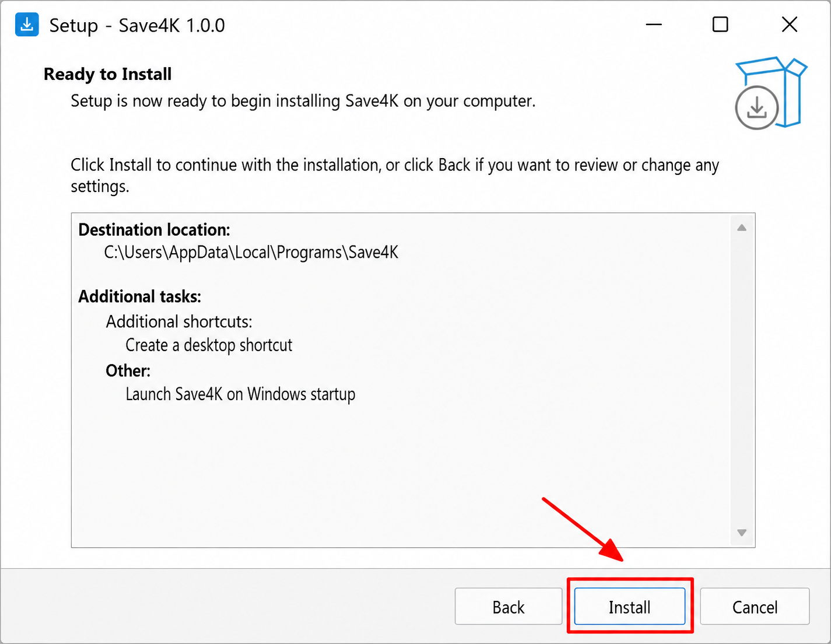Viewport: 831px width, 644px height.
Task: Minimize the setup window
Action: click(x=654, y=24)
